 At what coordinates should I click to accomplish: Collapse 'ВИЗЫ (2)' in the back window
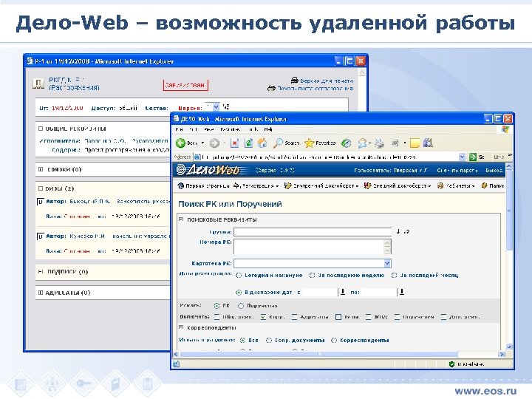point(41,188)
